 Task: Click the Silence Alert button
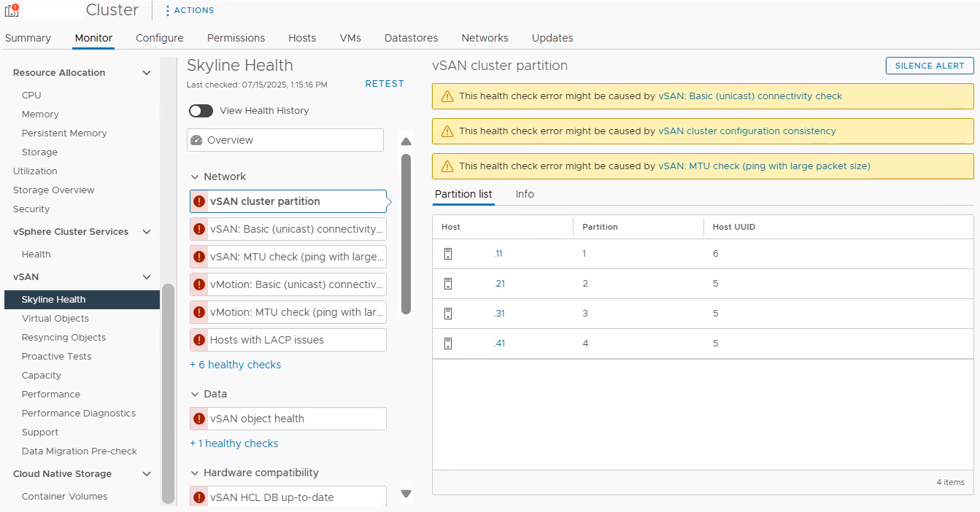[929, 66]
